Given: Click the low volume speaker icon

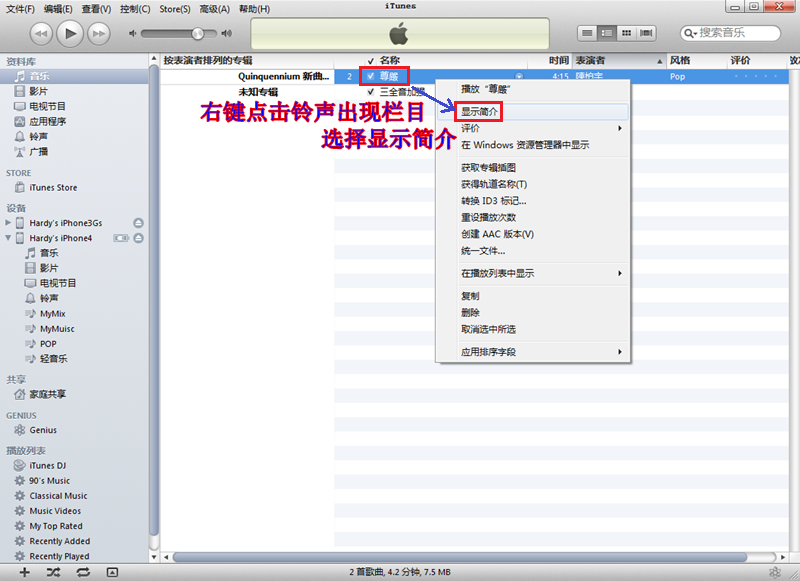Looking at the screenshot, I should click(133, 34).
